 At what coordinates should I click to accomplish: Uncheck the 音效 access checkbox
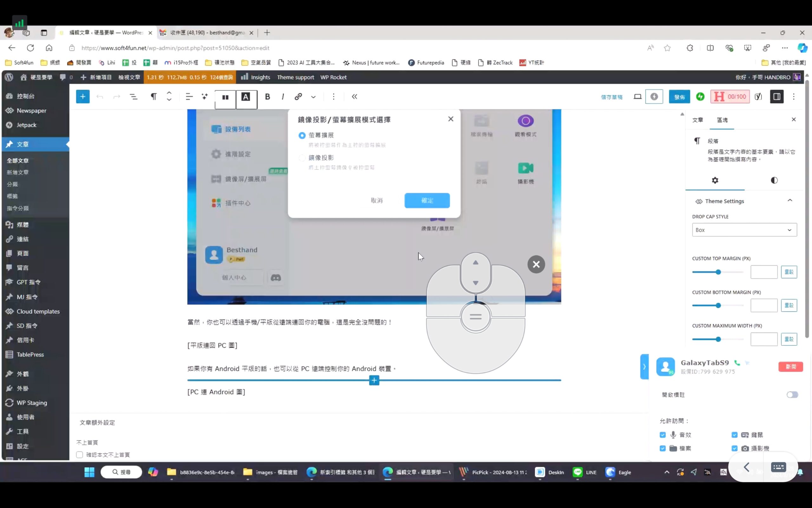tap(662, 435)
